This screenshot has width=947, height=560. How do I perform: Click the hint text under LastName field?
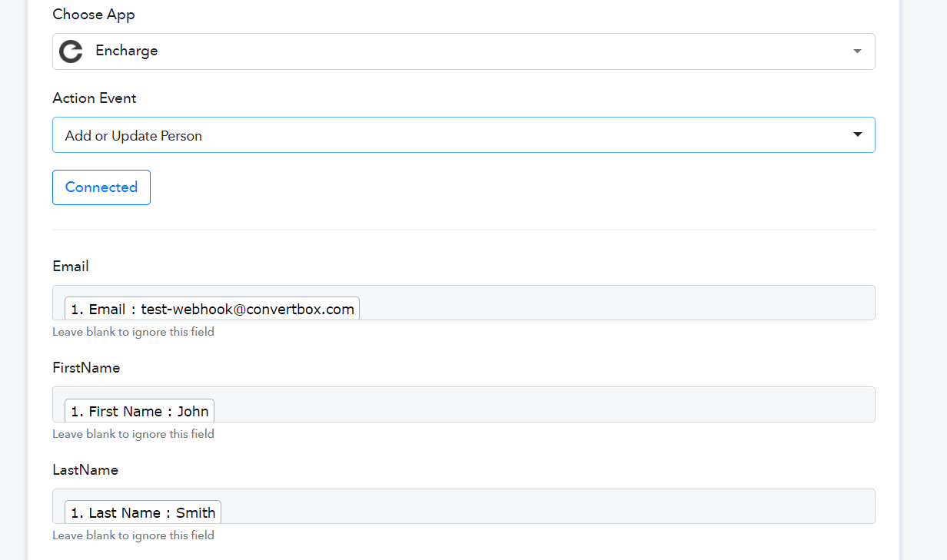pos(133,535)
